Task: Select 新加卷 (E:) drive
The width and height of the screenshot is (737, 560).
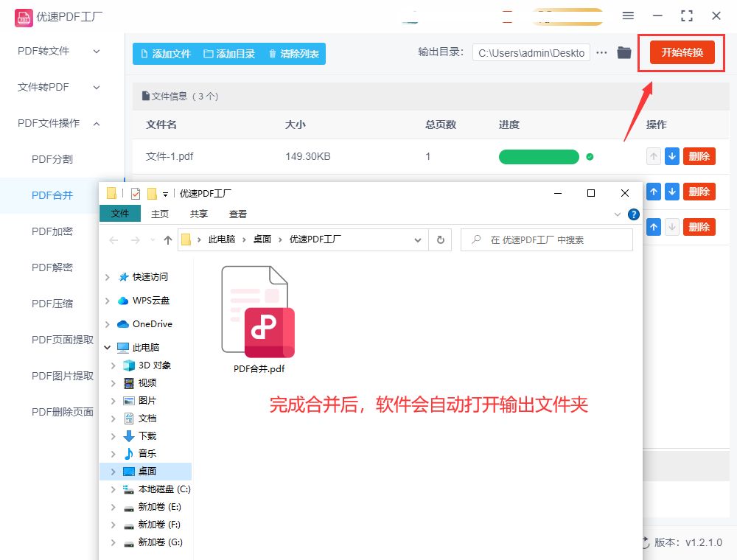Action: coord(159,507)
